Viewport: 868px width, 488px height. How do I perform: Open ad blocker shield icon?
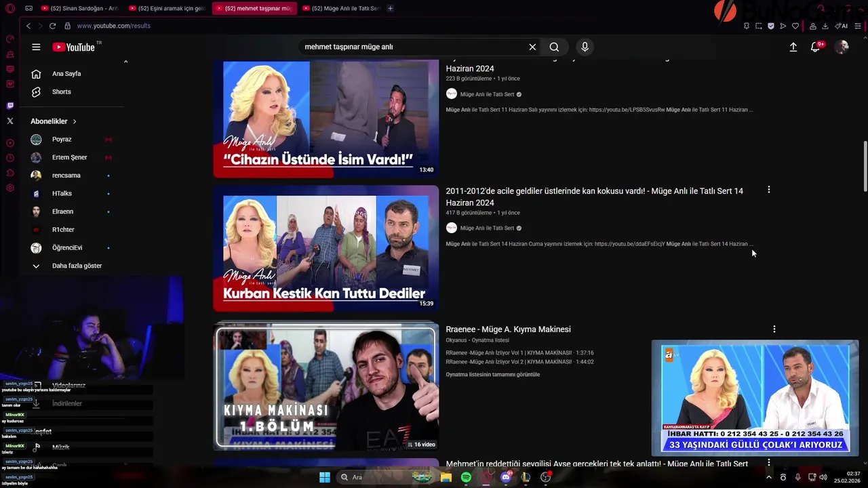770,26
